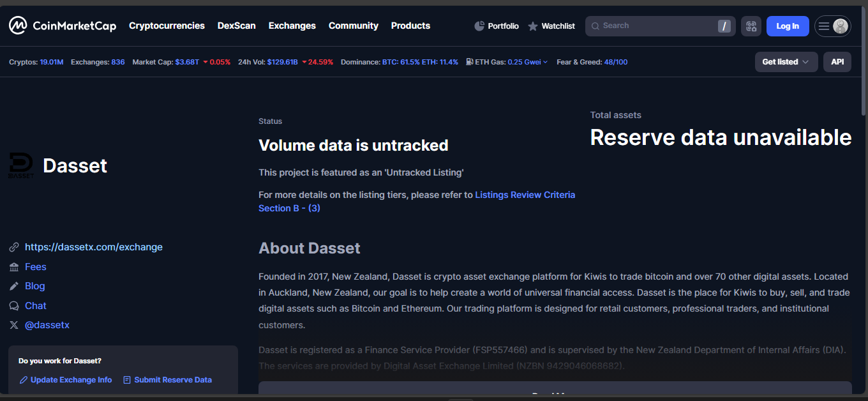The width and height of the screenshot is (868, 401).
Task: Open the Watchlist star icon
Action: (x=533, y=26)
